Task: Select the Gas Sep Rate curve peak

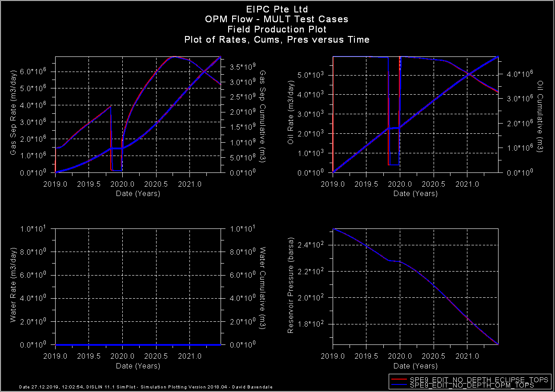Action: 173,57
